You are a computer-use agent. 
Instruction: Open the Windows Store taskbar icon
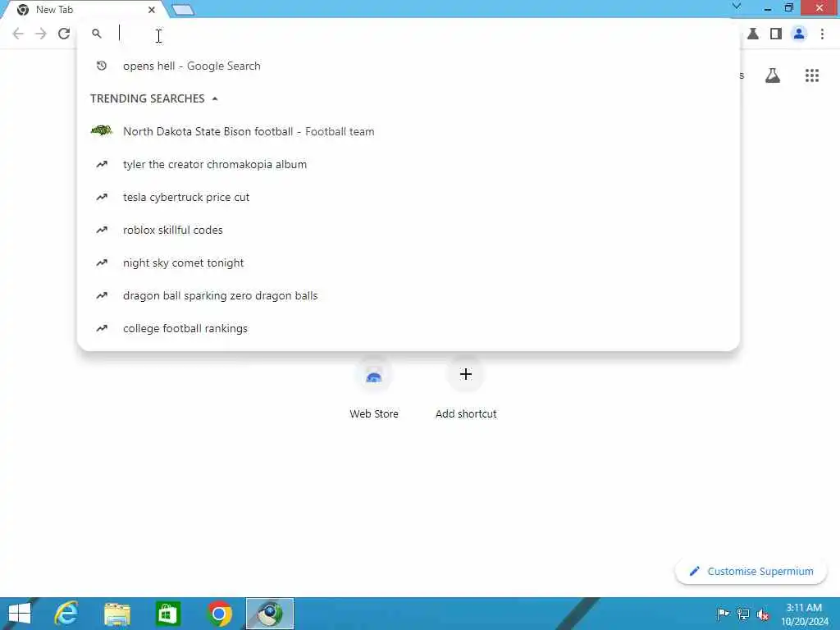[x=167, y=614]
